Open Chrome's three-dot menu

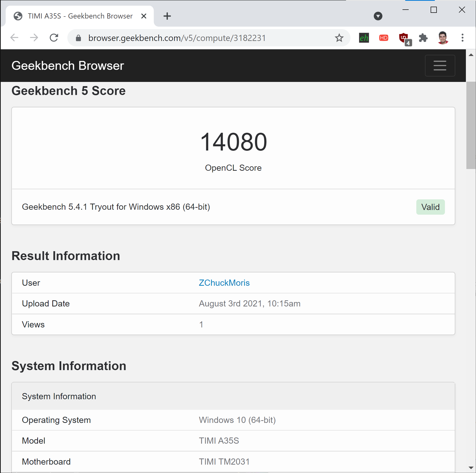pos(462,38)
